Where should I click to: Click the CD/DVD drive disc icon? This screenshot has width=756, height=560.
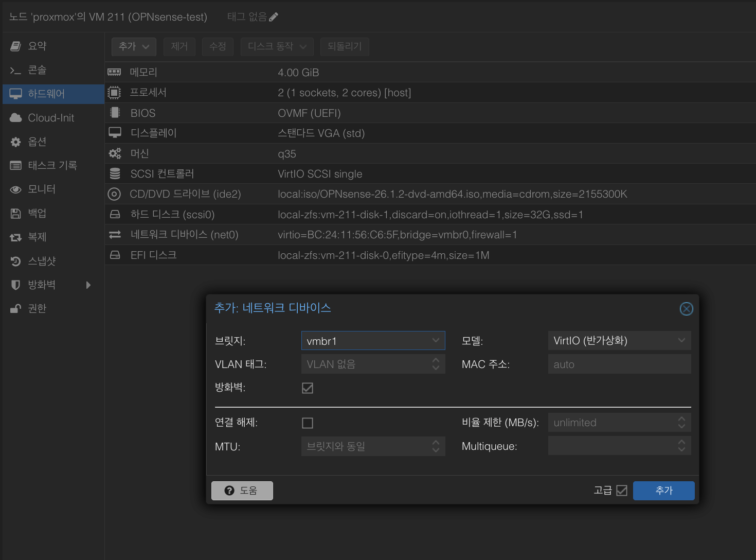[114, 194]
